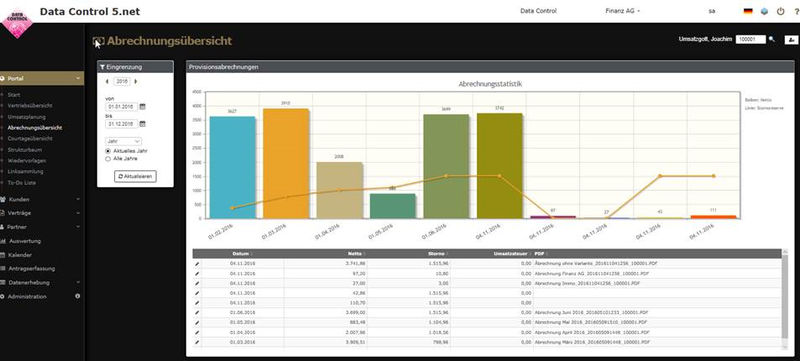Open Kalender in the sidebar
800x361 pixels.
[x=20, y=255]
